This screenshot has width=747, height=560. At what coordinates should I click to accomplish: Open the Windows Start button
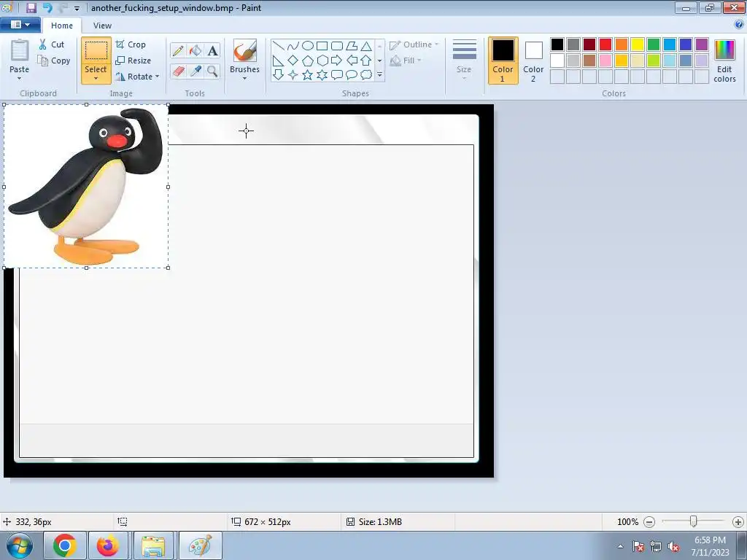click(18, 545)
